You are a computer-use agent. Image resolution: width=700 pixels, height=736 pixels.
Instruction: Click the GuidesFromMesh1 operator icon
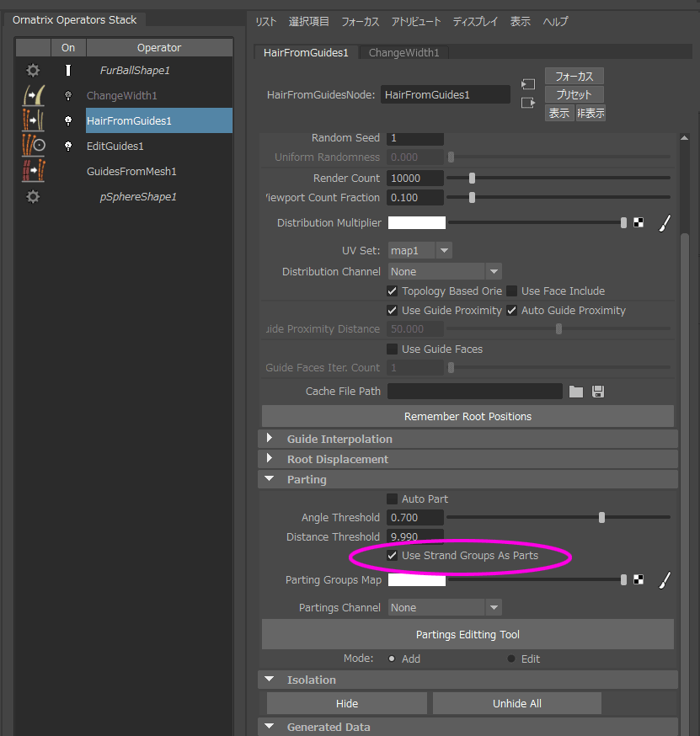33,171
